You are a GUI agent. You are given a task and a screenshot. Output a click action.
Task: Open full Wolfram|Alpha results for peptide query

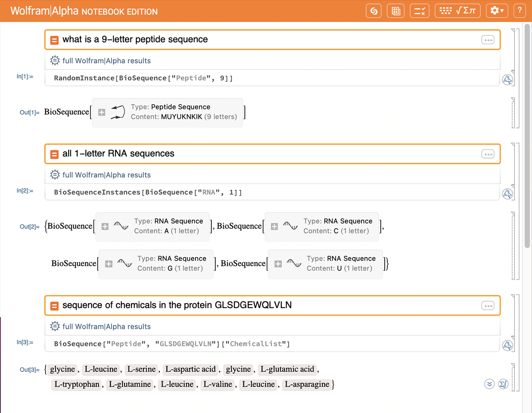(x=106, y=61)
